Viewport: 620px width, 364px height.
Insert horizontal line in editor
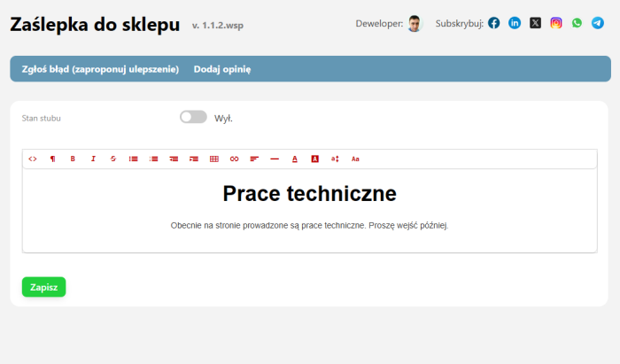(275, 159)
